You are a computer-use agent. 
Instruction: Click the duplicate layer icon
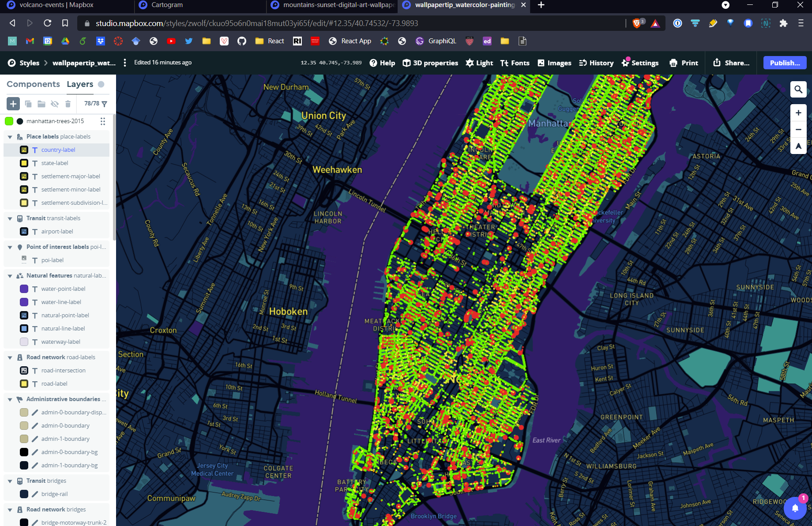click(x=28, y=104)
